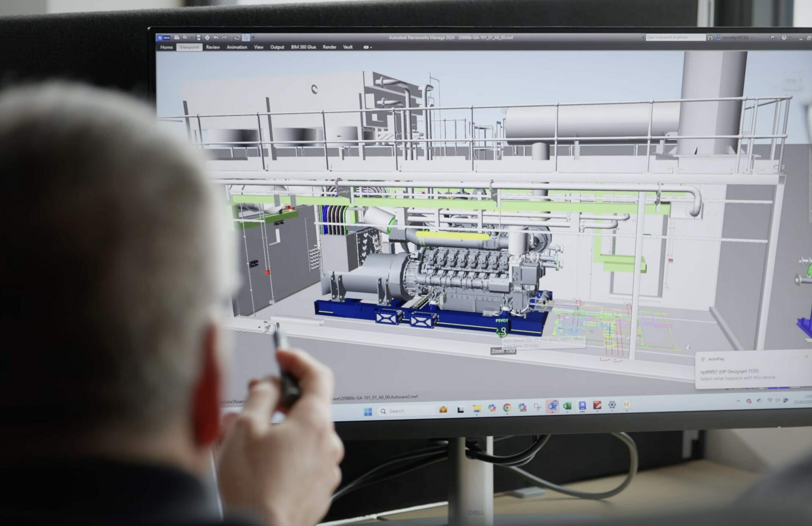Activate the Select cursor tool
The image size is (812, 526).
[246, 37]
